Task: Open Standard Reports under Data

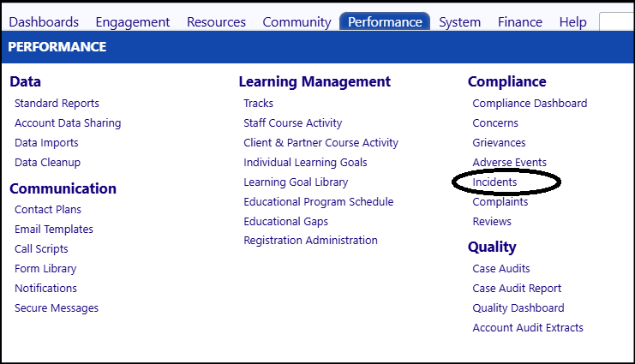Action: tap(57, 104)
